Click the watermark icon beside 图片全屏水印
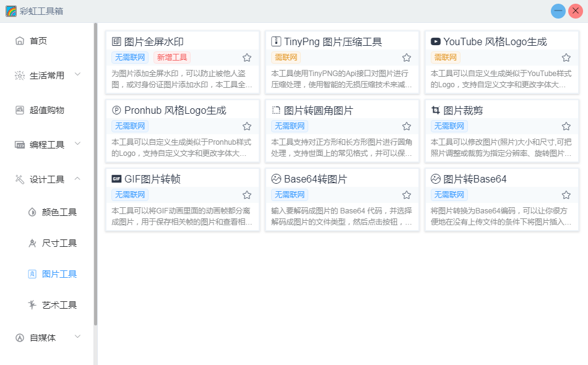Viewport: 588px width, 365px height. [x=116, y=42]
